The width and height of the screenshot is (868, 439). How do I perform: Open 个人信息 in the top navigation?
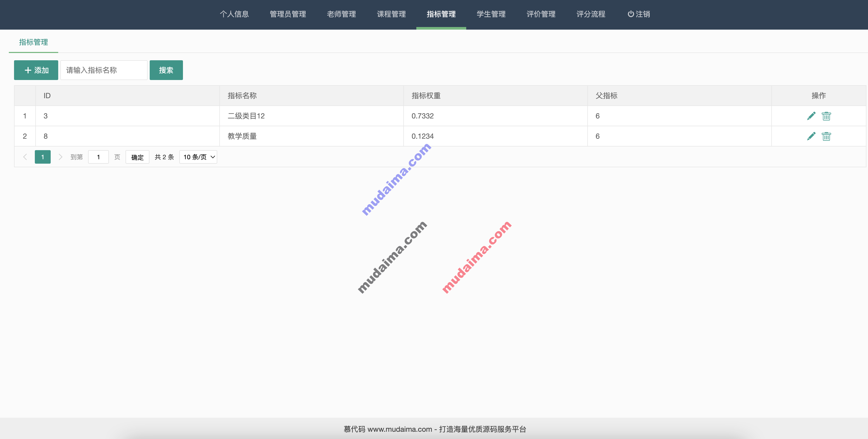pos(234,14)
